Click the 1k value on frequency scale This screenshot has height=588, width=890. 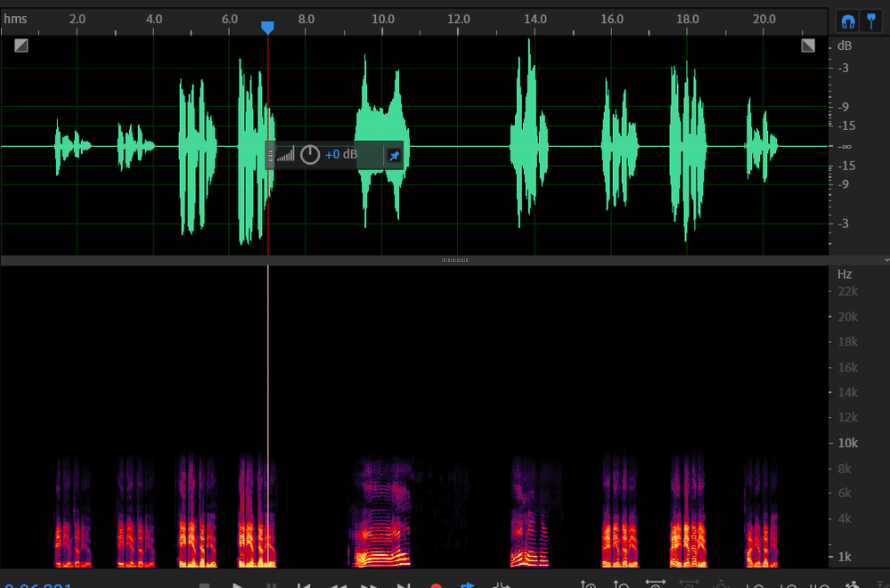coord(845,557)
